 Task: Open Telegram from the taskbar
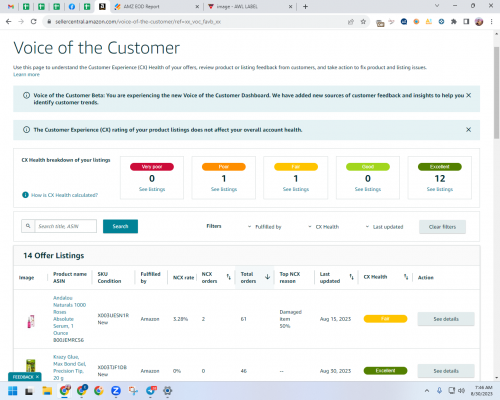(151, 390)
